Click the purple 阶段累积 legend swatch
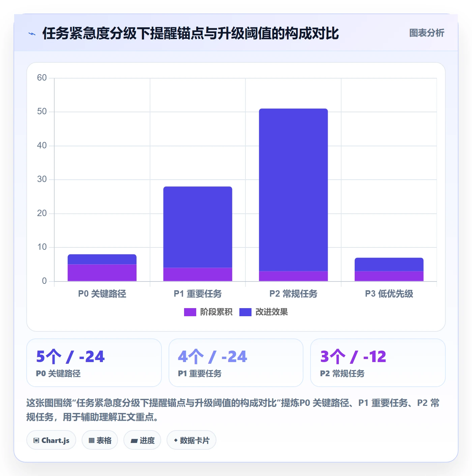This screenshot has height=476, width=472. [x=190, y=312]
